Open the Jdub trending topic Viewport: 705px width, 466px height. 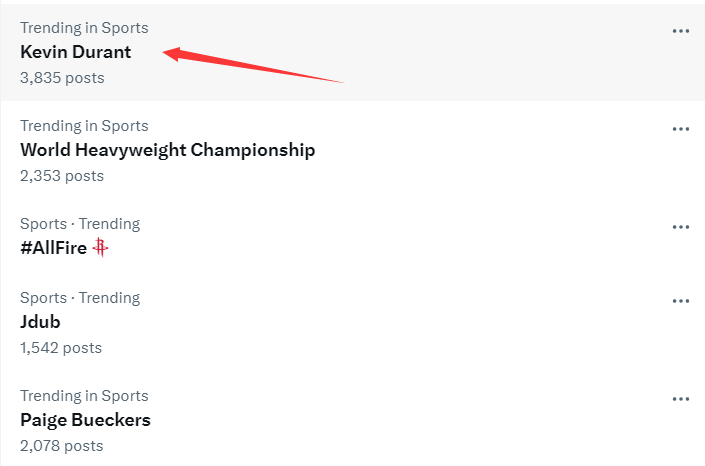(41, 322)
